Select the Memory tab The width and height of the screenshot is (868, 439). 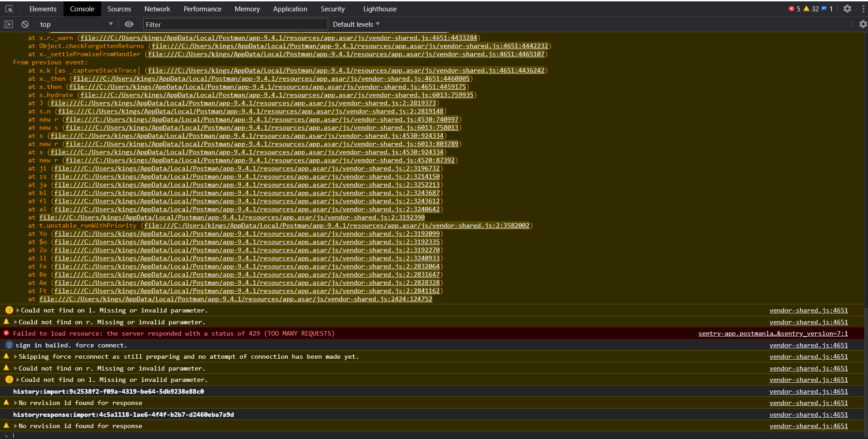pos(247,9)
